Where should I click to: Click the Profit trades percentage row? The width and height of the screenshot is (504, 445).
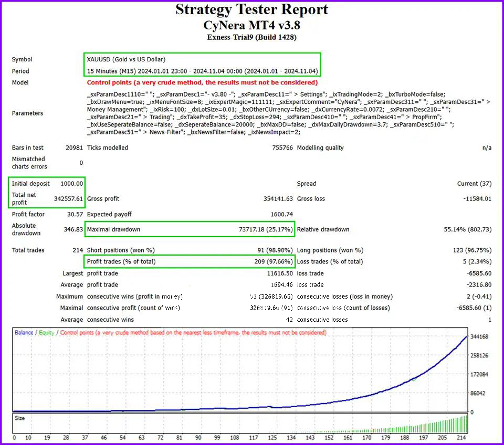[x=189, y=261]
